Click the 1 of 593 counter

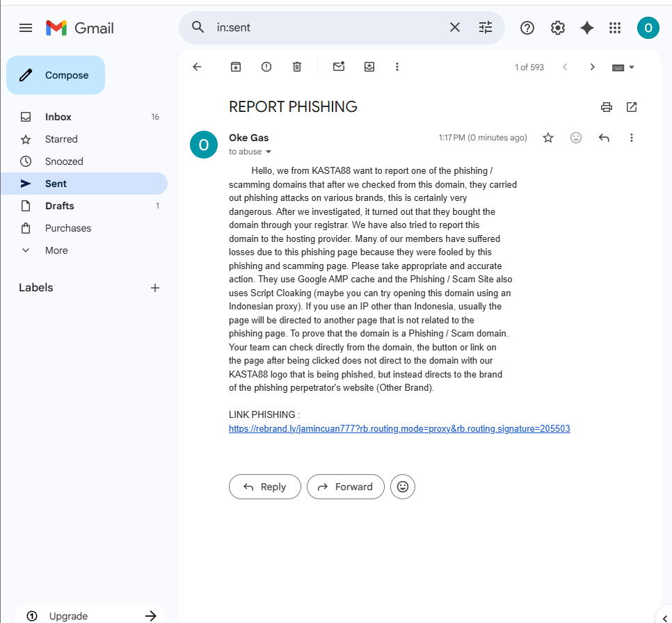pos(529,67)
